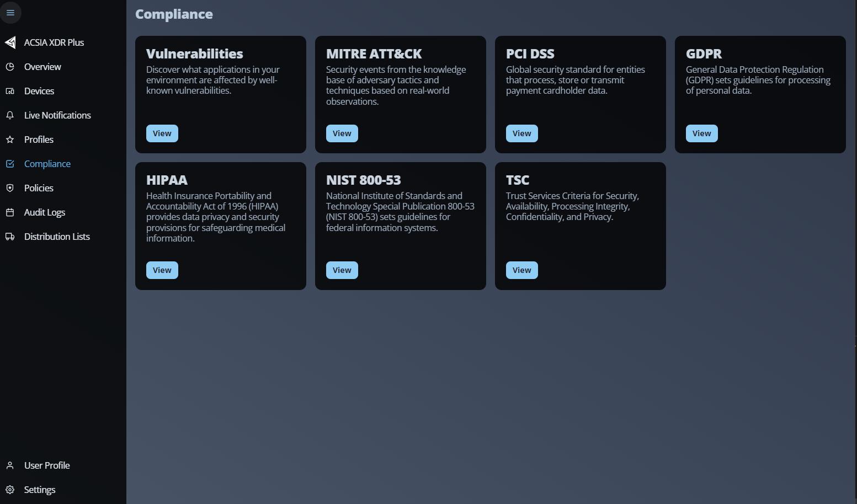Click the GDPR card title
857x504 pixels.
tap(704, 53)
